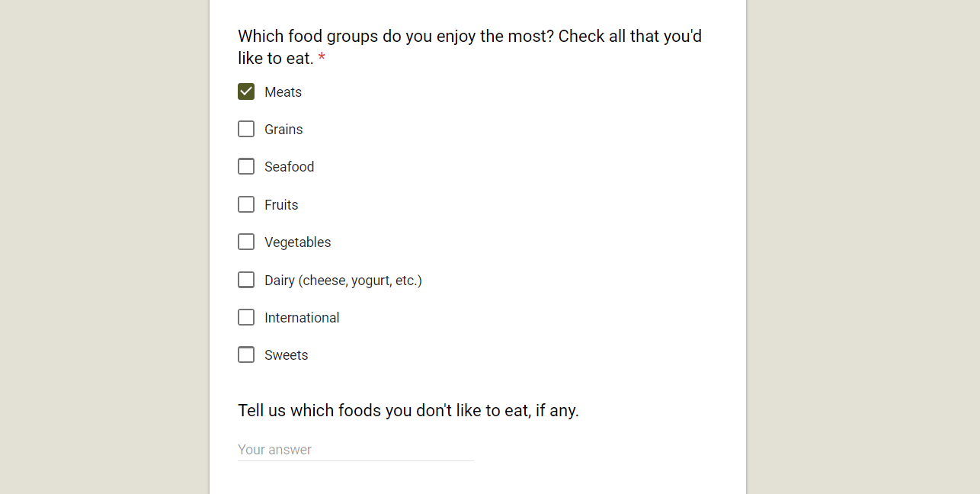The image size is (980, 494).
Task: Check the Seafood checkbox box
Action: pos(246,167)
